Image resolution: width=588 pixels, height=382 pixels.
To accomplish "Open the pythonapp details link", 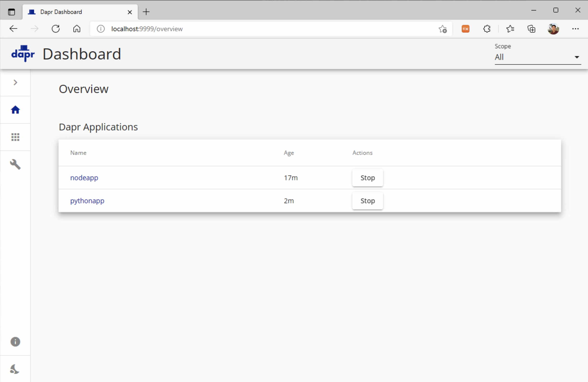I will [87, 201].
